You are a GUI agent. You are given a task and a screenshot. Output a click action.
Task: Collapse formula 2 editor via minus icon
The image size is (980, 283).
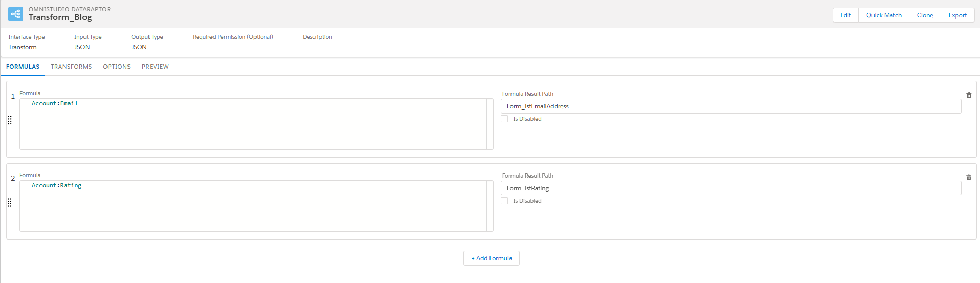pyautogui.click(x=489, y=181)
